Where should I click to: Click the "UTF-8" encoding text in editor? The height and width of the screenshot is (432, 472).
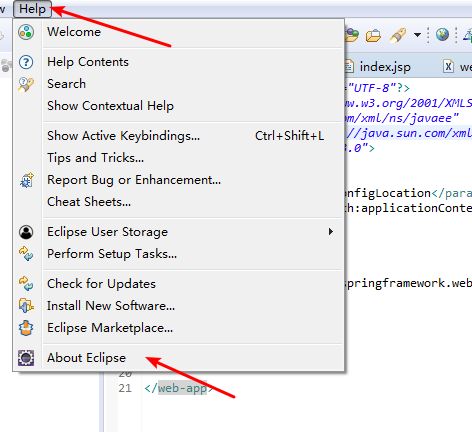pos(372,88)
